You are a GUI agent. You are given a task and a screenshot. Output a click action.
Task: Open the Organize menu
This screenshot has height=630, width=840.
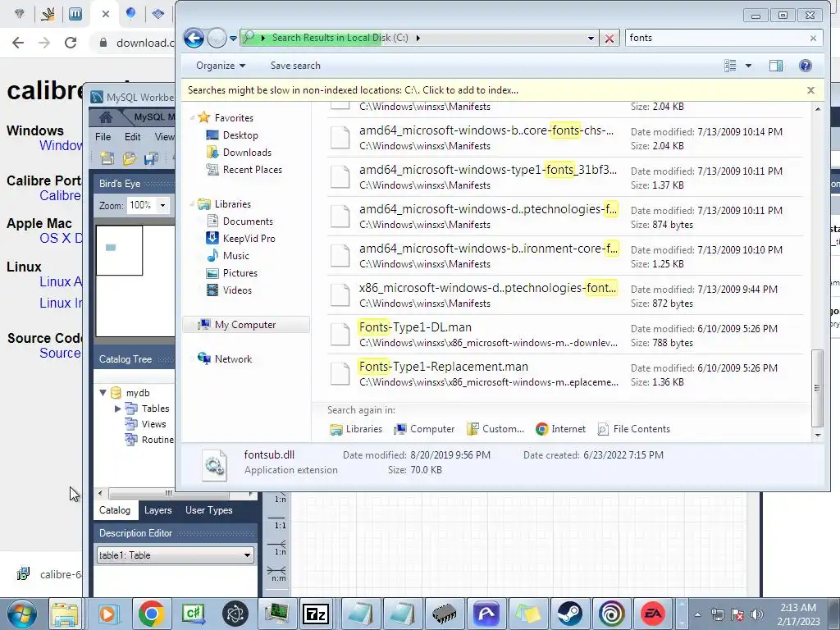(x=220, y=66)
